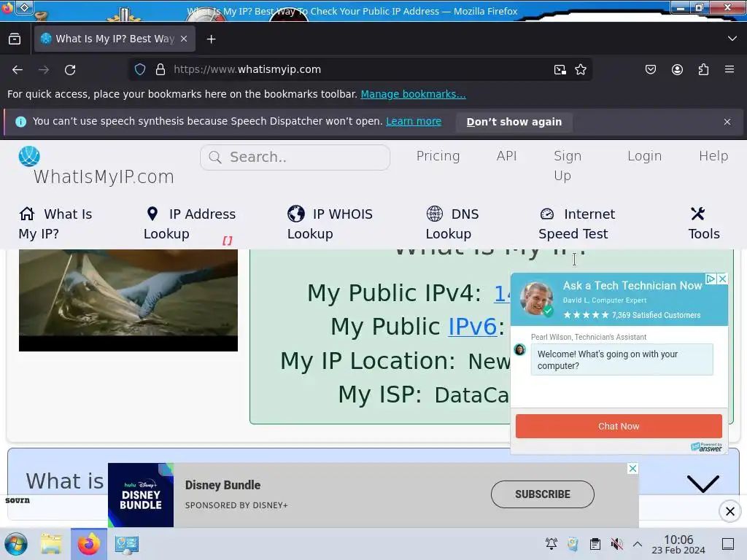Click the video ad thumbnail with gloved hand
The image size is (747, 560).
128,300
